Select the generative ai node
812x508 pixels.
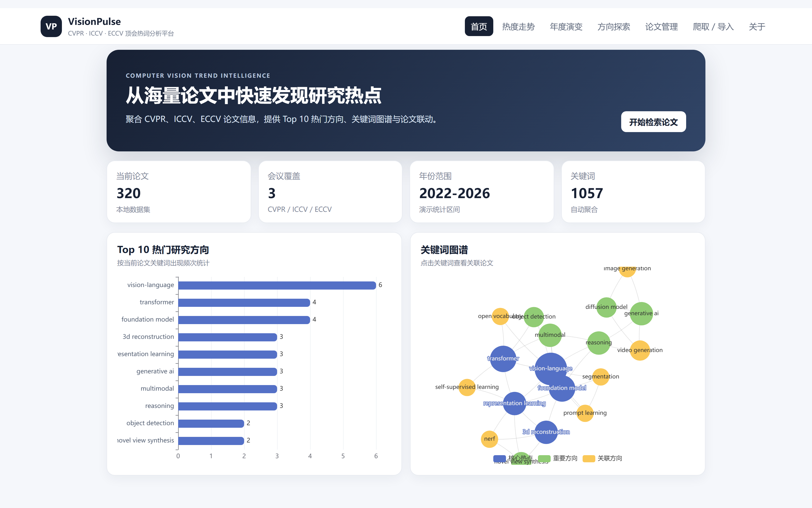tap(641, 313)
